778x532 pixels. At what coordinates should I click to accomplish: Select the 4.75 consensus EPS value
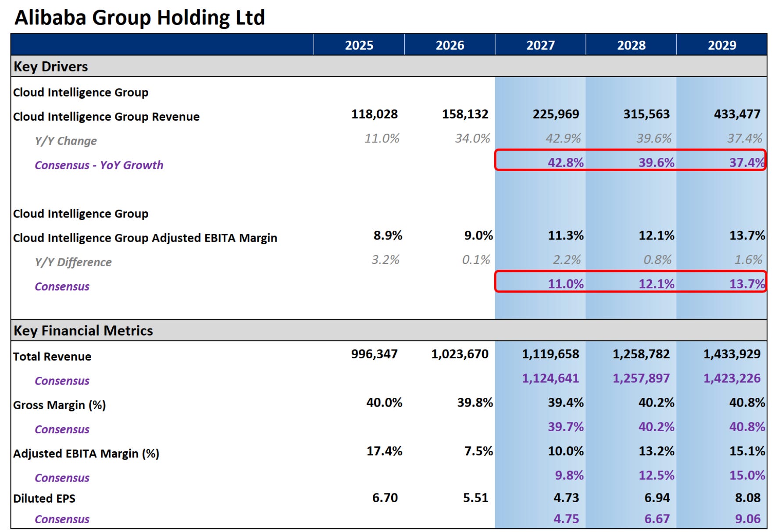click(x=567, y=519)
